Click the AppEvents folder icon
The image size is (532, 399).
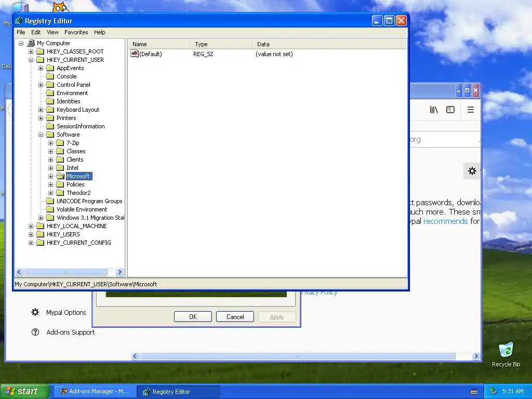point(50,68)
